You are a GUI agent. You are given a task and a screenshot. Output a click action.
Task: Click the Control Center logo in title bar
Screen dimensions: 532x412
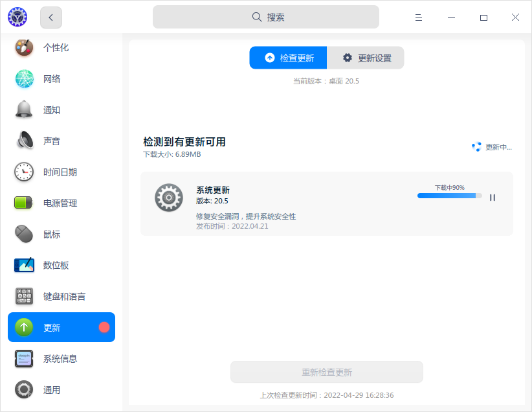coord(17,17)
